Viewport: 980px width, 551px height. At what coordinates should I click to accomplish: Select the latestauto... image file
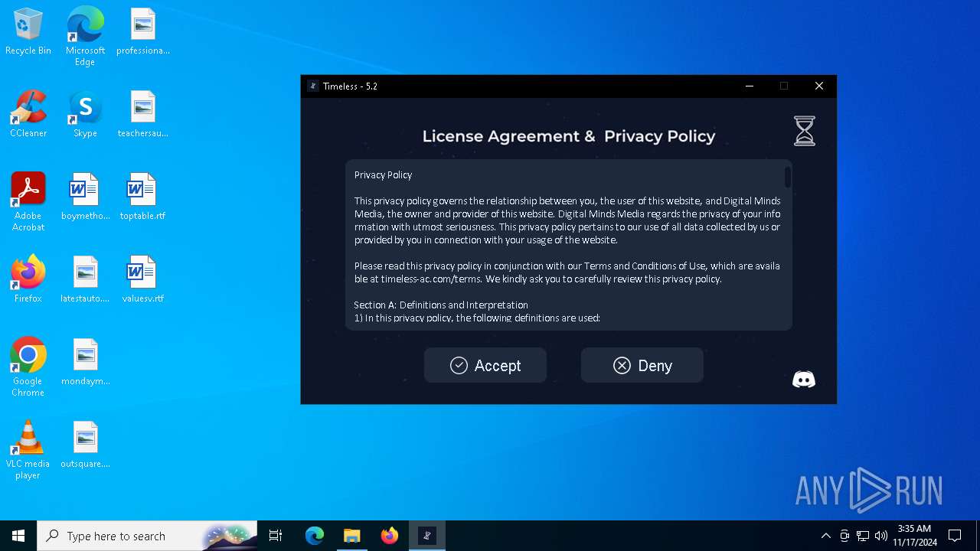pyautogui.click(x=85, y=279)
